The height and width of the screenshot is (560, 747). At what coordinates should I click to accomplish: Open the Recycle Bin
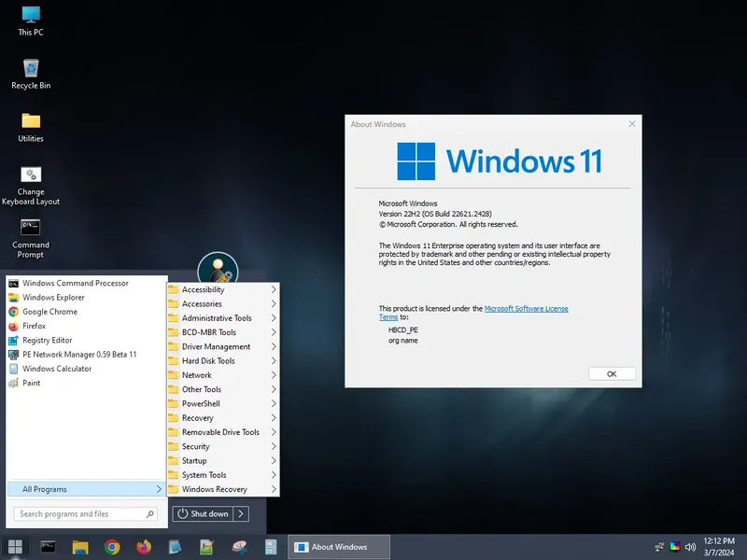(x=30, y=70)
